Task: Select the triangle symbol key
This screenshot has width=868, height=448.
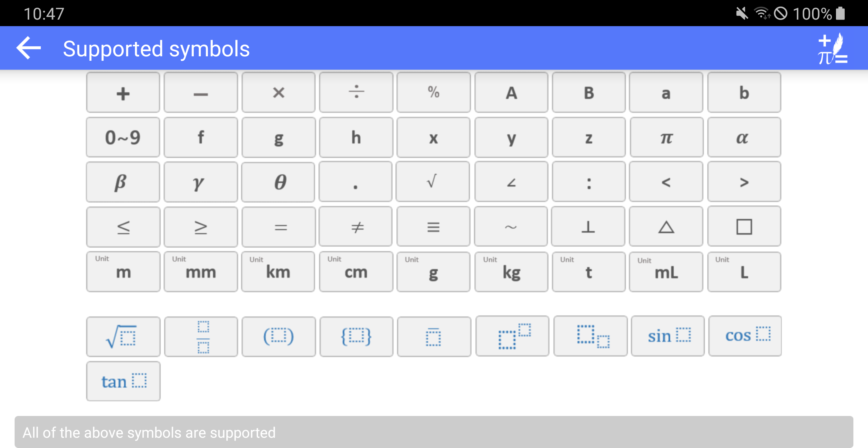Action: tap(666, 226)
